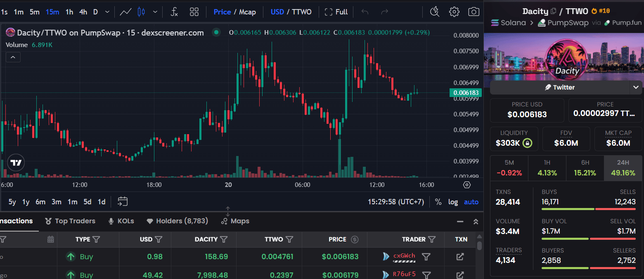Open the timeframe dropdown arrow
Image resolution: width=644 pixels, height=279 pixels.
107,12
